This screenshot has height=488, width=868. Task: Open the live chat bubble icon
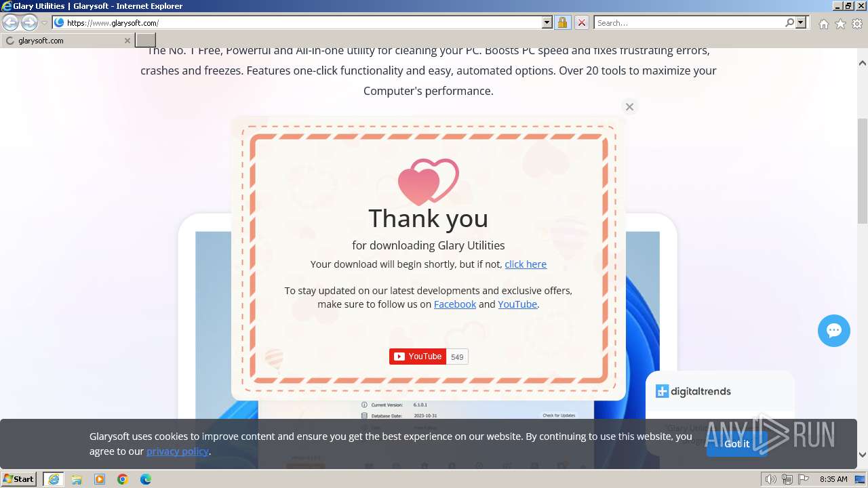pyautogui.click(x=834, y=331)
